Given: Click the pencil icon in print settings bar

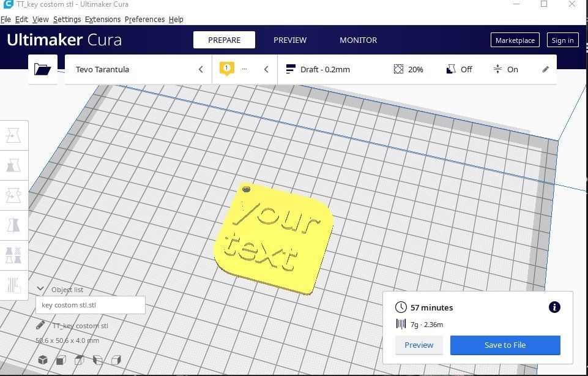Looking at the screenshot, I should pos(546,69).
